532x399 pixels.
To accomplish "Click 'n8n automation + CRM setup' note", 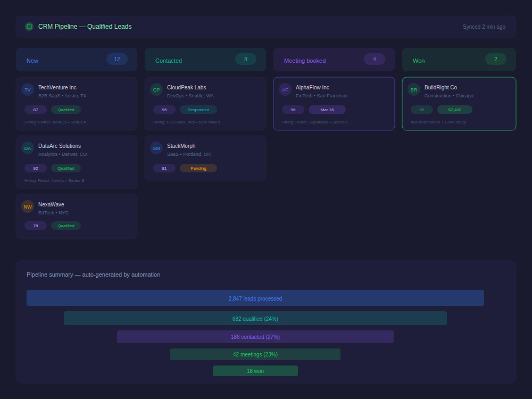I will (438, 122).
